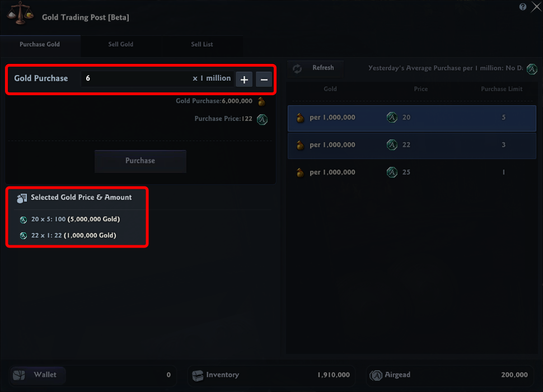Screen dimensions: 543x392
Task: Decrease gold amount with minus button
Action: pos(264,80)
